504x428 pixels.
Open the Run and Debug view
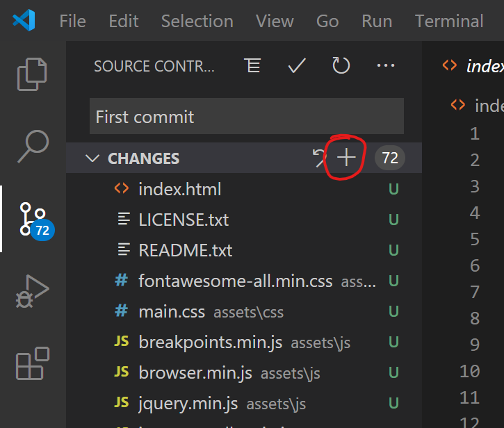(x=32, y=291)
